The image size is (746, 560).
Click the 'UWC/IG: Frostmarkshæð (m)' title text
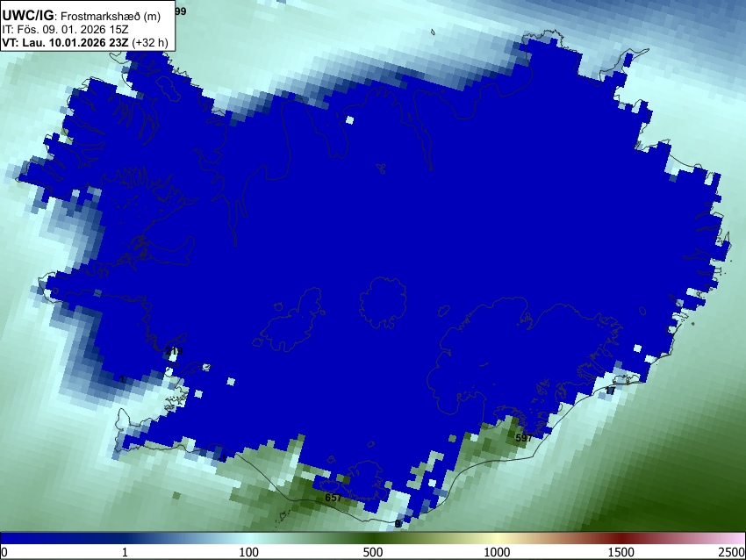(82, 16)
